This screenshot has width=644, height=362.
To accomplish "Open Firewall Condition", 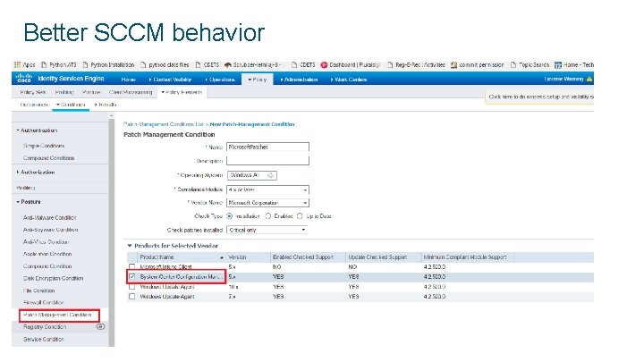I will coord(44,302).
